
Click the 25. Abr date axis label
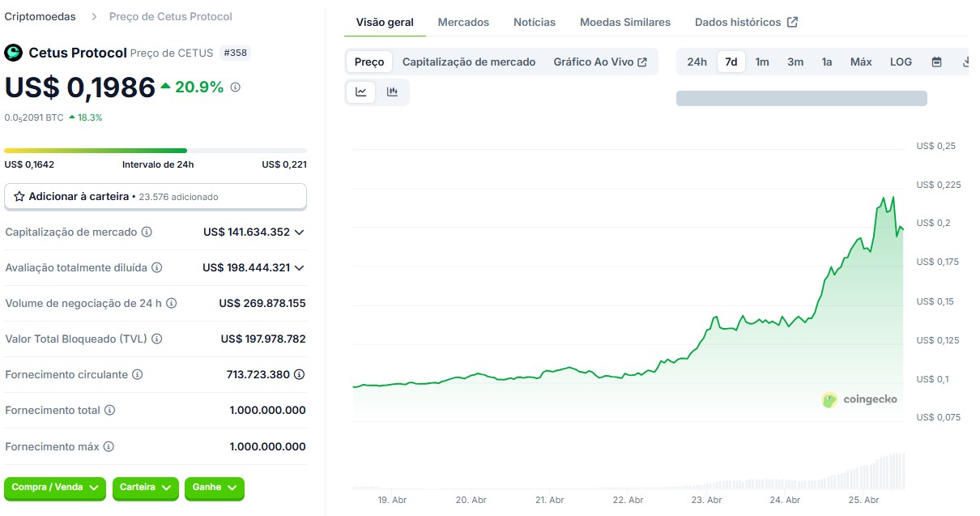click(x=864, y=500)
